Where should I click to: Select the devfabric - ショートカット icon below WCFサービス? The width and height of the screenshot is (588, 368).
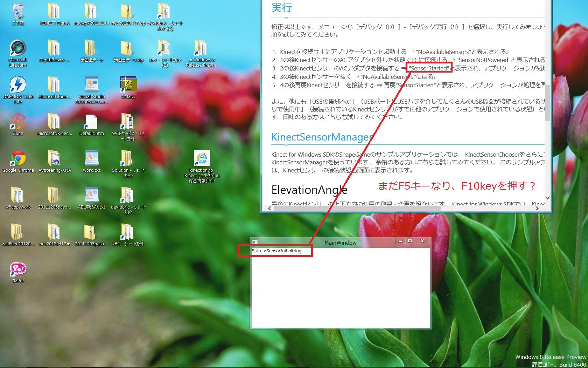pyautogui.click(x=128, y=201)
